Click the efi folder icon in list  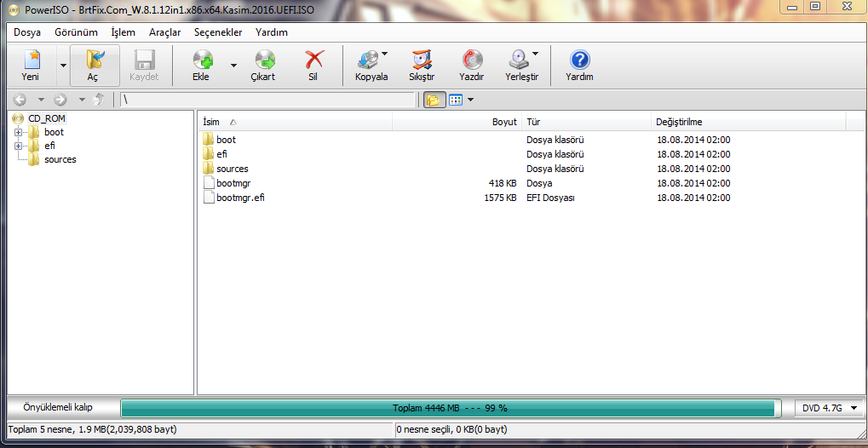coord(208,154)
